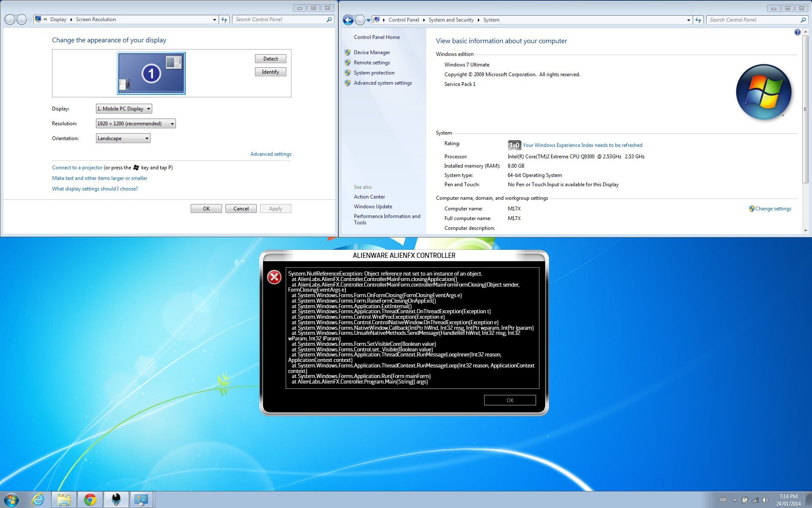Open the Display dropdown Mobile PC Display
Screen dimensions: 812x508
124,109
